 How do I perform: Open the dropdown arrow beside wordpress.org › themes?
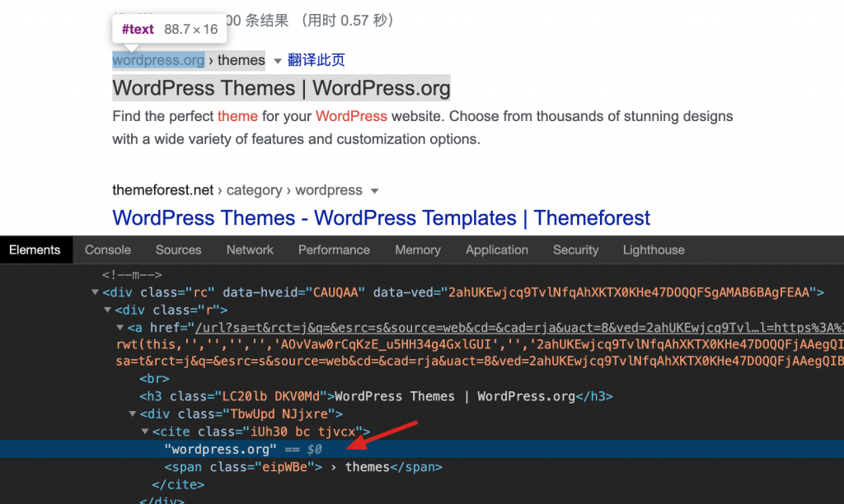[x=278, y=61]
